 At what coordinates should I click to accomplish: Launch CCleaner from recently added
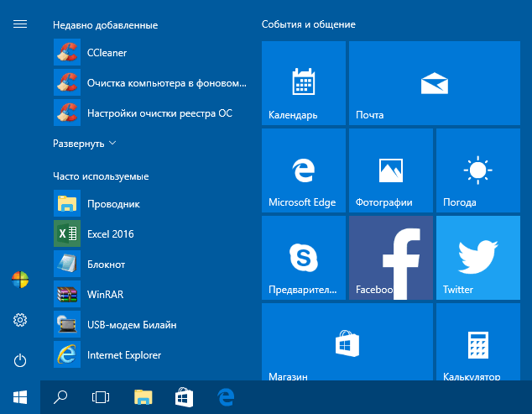(x=107, y=53)
